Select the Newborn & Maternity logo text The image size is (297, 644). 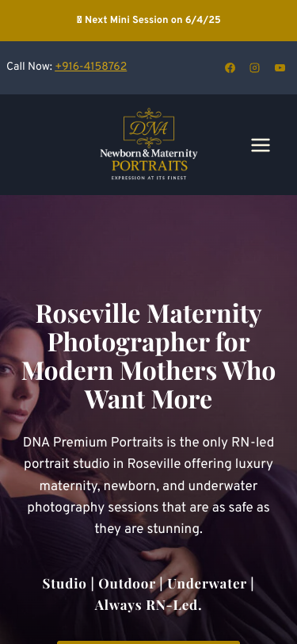tap(149, 154)
